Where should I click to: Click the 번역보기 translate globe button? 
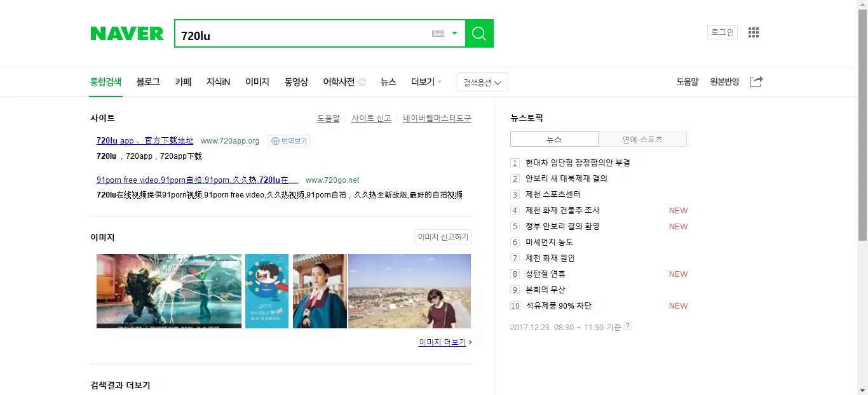tap(289, 141)
